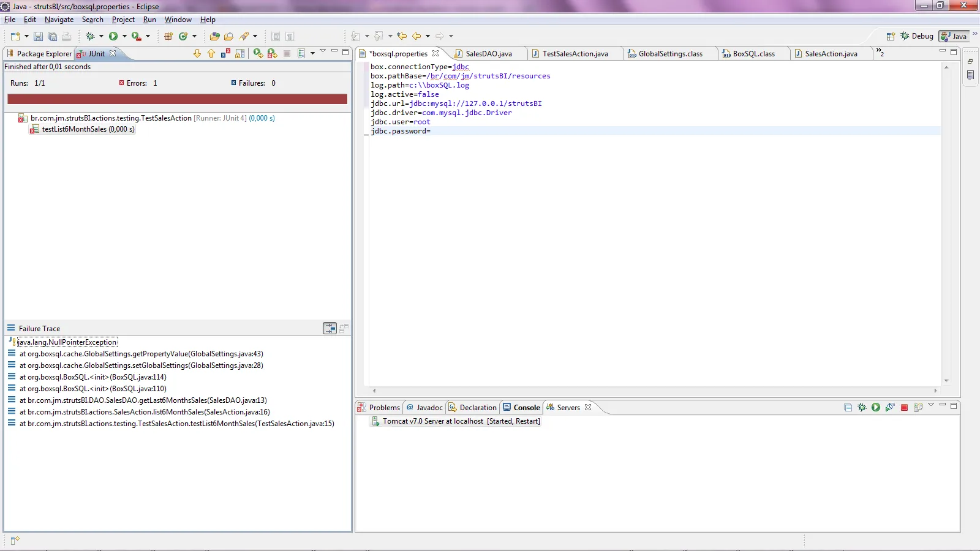The image size is (980, 551).
Task: Go to next failed test arrow
Action: click(x=197, y=54)
